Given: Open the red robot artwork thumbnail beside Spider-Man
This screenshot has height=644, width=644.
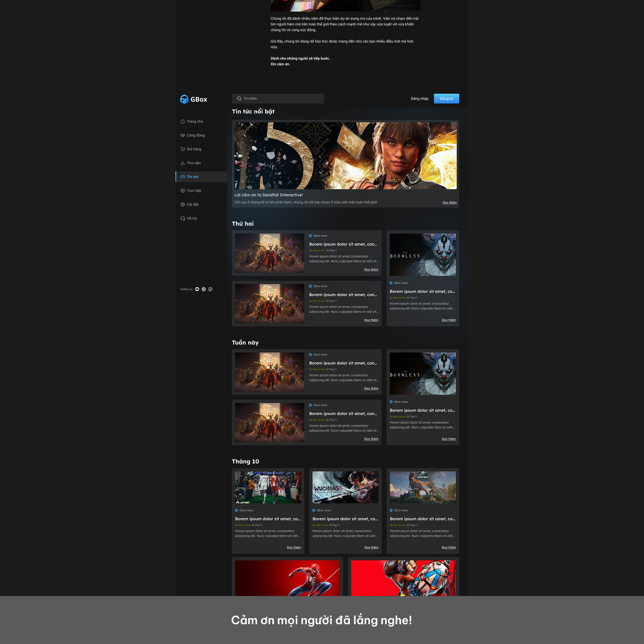Looking at the screenshot, I should click(404, 578).
